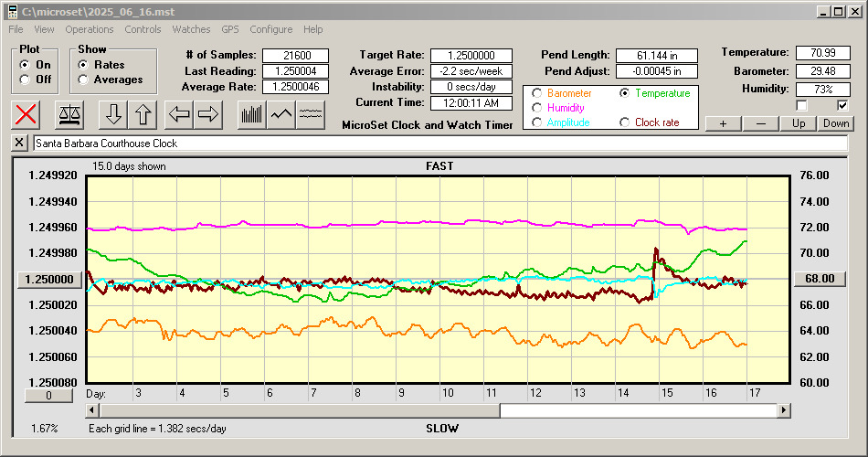Select the wavy smoothed lines icon
Image resolution: width=868 pixels, height=457 pixels.
point(311,114)
